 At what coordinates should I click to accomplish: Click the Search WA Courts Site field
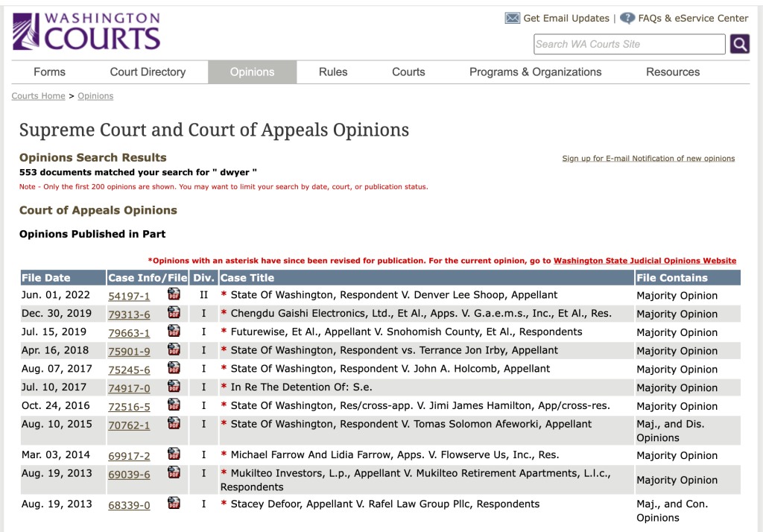pos(629,44)
